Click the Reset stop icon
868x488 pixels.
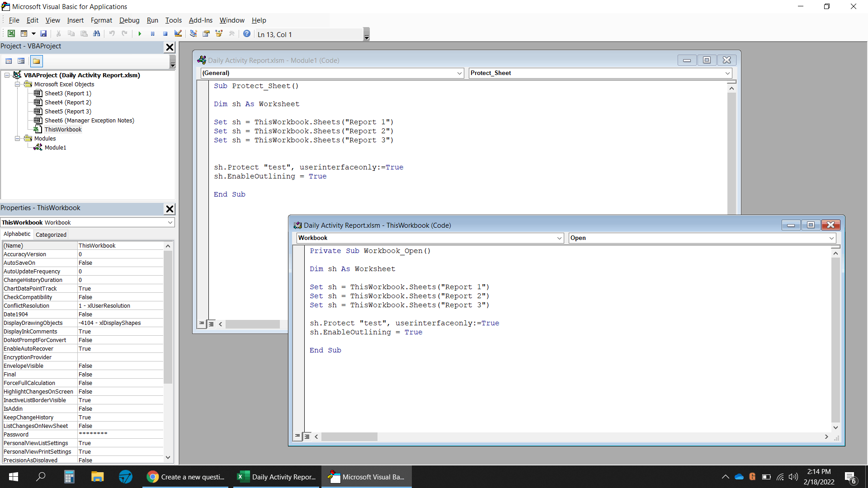[165, 34]
